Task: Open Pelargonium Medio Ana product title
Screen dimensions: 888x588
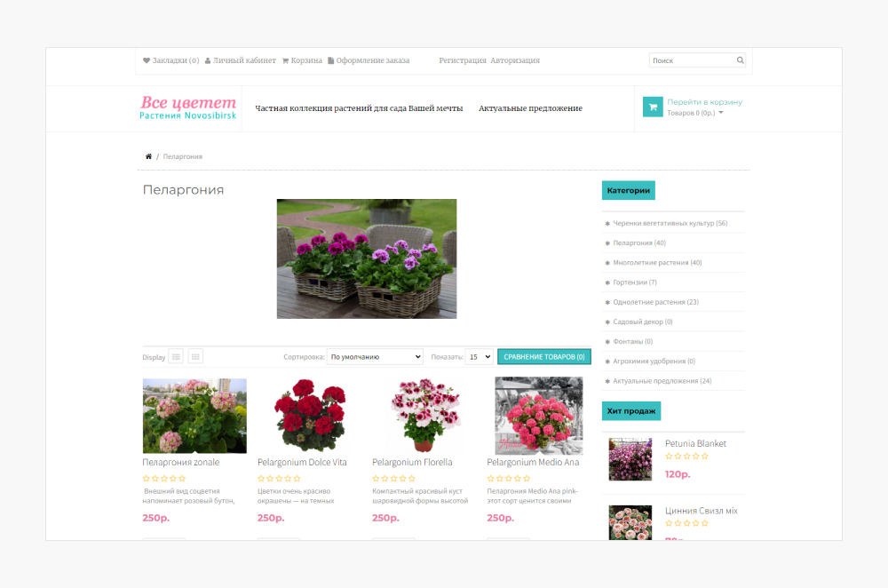Action: click(x=533, y=462)
